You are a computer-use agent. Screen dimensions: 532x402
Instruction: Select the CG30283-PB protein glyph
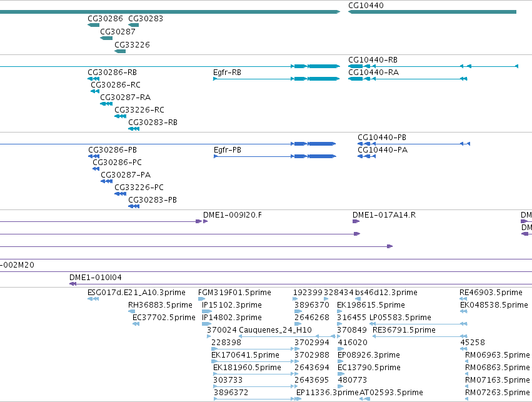[134, 206]
